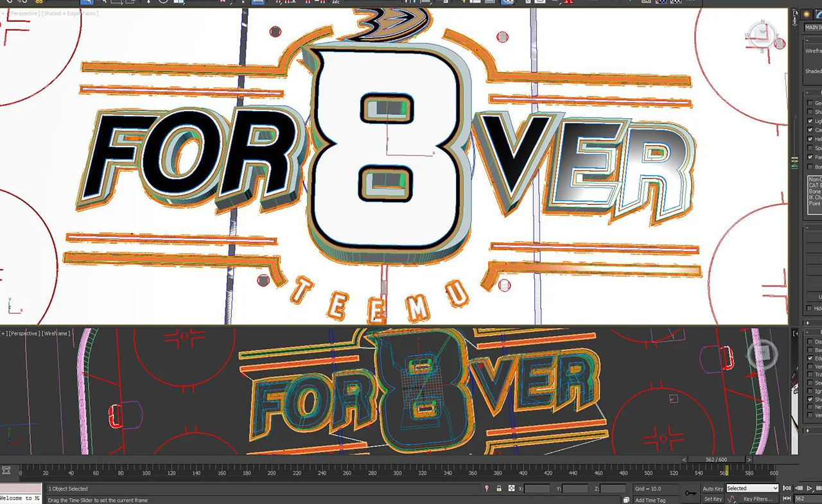This screenshot has height=504, width=822.
Task: Click the Y coordinate input field
Action: tap(575, 489)
